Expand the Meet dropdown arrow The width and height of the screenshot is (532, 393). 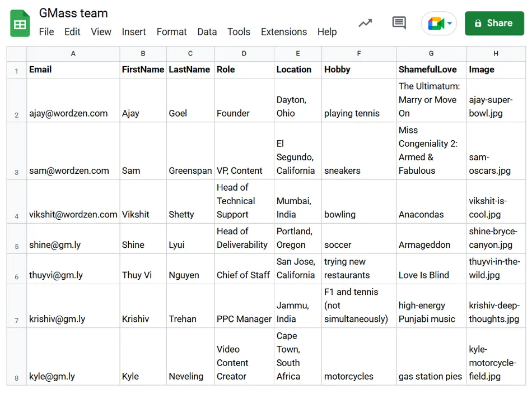point(450,24)
